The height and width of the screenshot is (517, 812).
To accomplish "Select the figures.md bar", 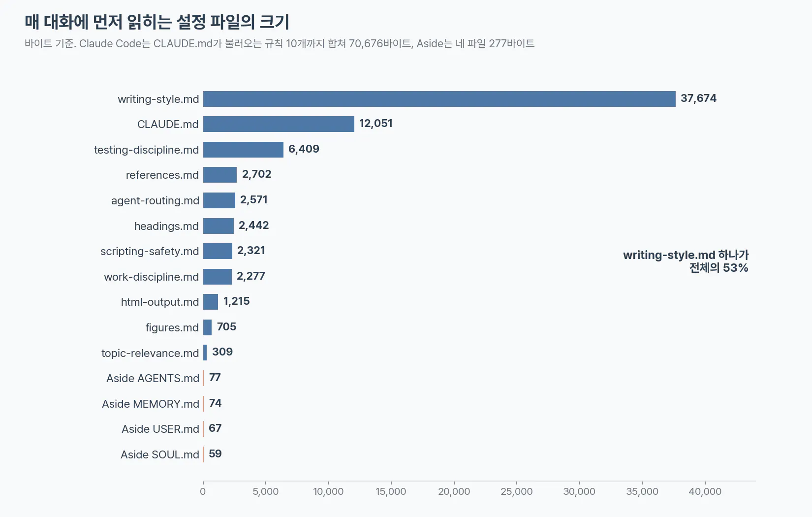I will (x=208, y=327).
